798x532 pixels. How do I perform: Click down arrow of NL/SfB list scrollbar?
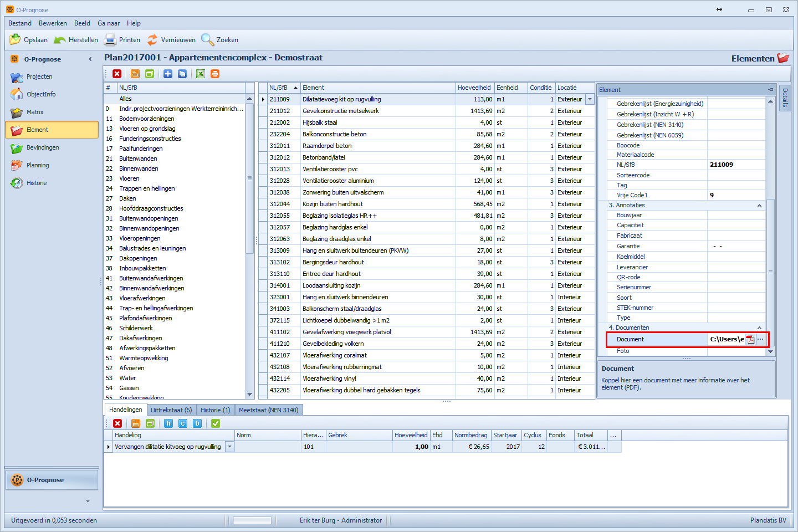[249, 394]
